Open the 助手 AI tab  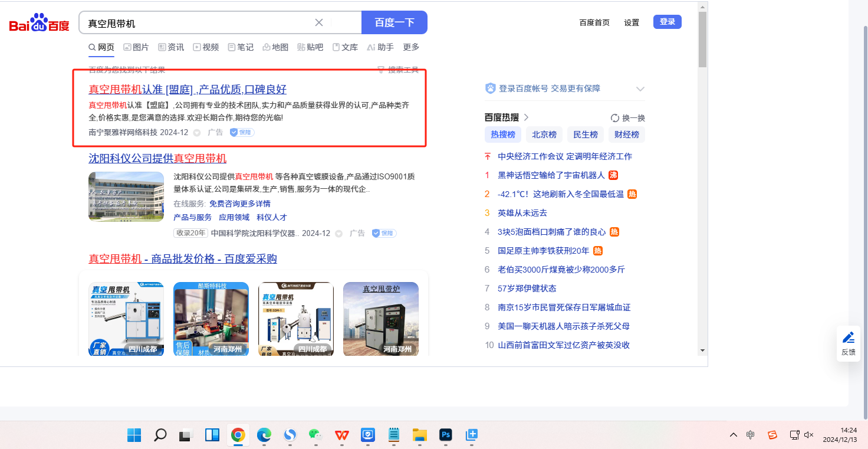pyautogui.click(x=380, y=47)
